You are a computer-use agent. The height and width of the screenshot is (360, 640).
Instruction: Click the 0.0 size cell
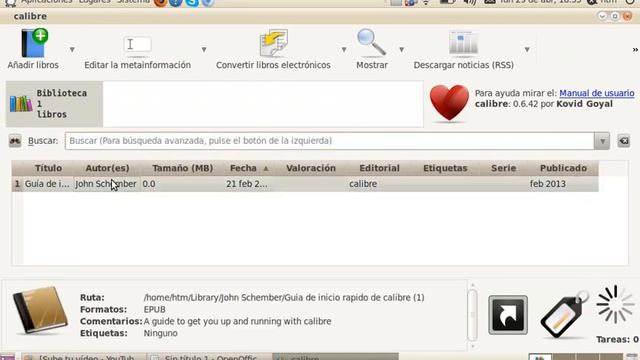pos(182,184)
